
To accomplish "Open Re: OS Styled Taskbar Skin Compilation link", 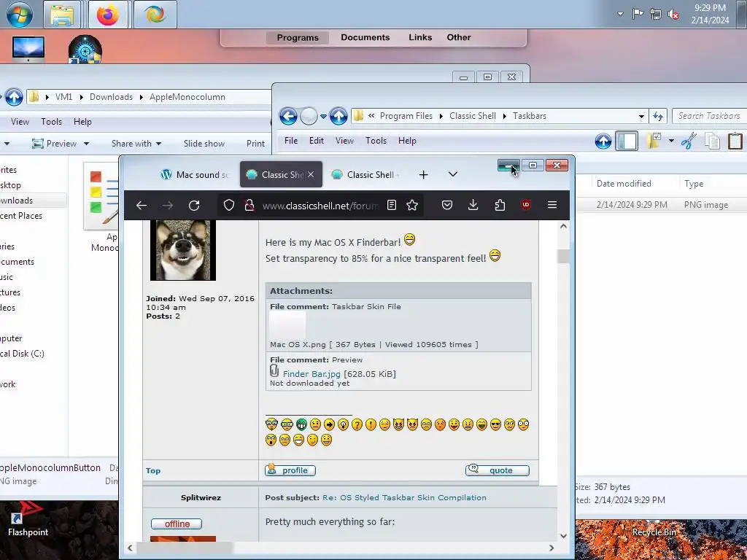I will (404, 497).
